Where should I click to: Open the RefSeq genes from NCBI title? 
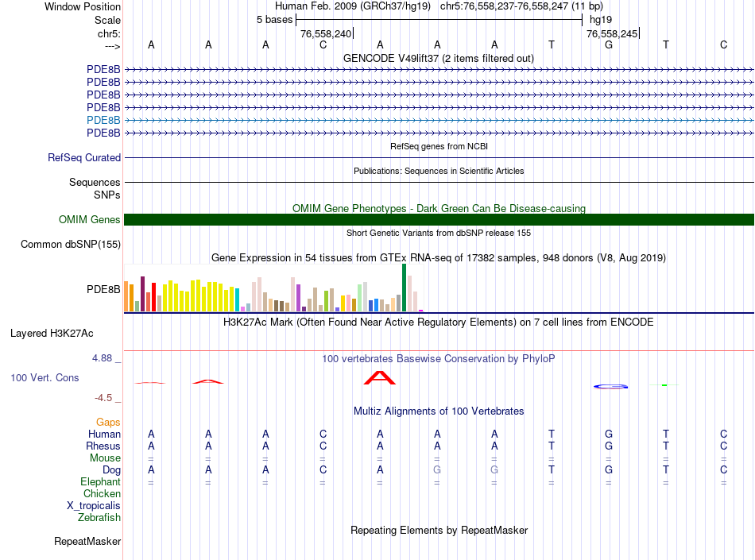(x=439, y=146)
